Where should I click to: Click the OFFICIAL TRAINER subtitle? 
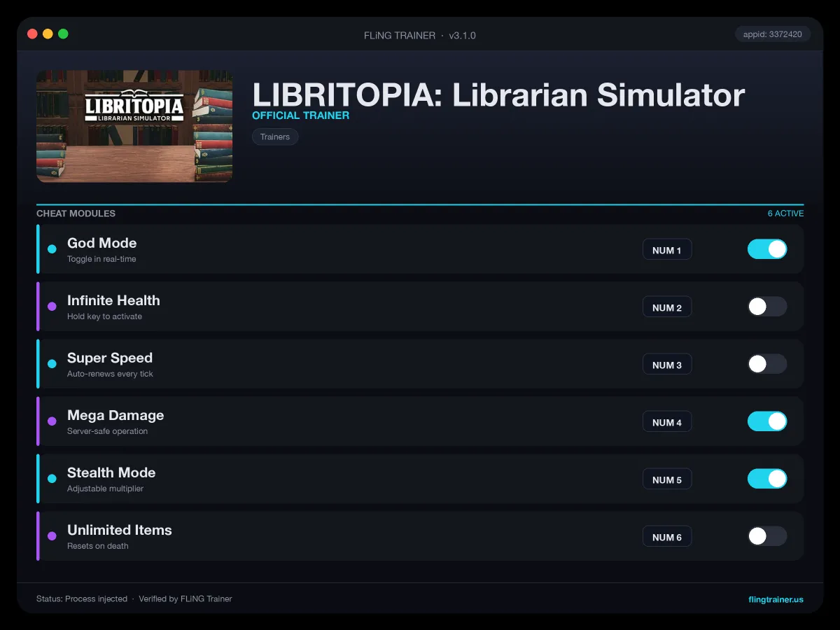click(x=300, y=115)
